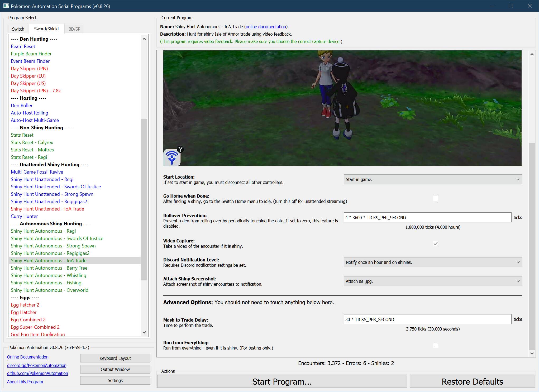Image resolution: width=539 pixels, height=392 pixels.
Task: Open Attach Shiny Screenshot dropdown
Action: (432, 281)
